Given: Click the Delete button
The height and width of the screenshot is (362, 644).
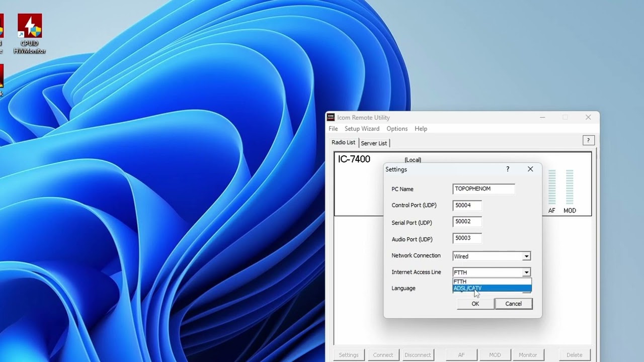Looking at the screenshot, I should pos(575,355).
